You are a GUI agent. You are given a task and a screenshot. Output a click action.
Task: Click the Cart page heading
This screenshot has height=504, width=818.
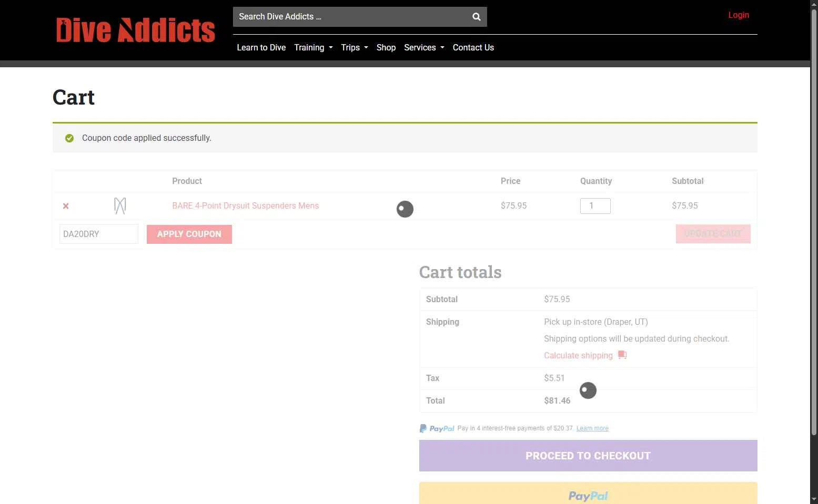click(74, 97)
